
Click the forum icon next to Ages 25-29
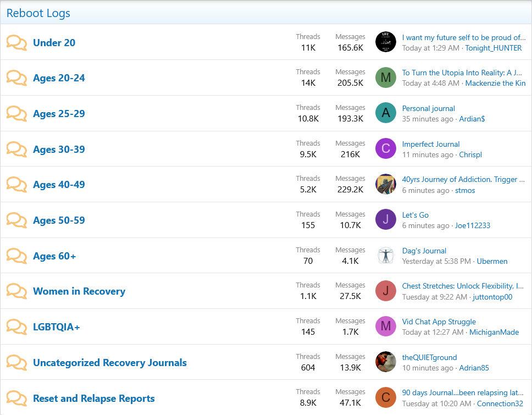click(16, 114)
